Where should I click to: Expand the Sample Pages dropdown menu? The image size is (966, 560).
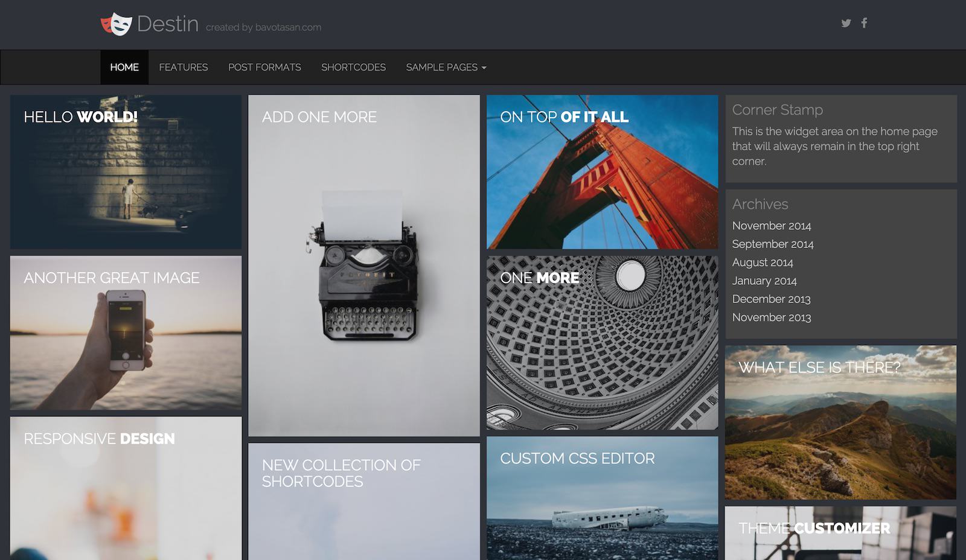point(446,67)
